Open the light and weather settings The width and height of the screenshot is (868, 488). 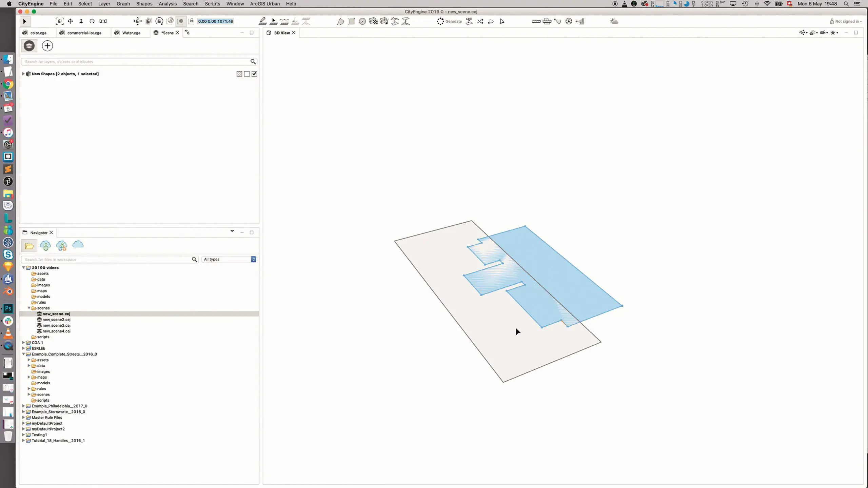click(614, 21)
